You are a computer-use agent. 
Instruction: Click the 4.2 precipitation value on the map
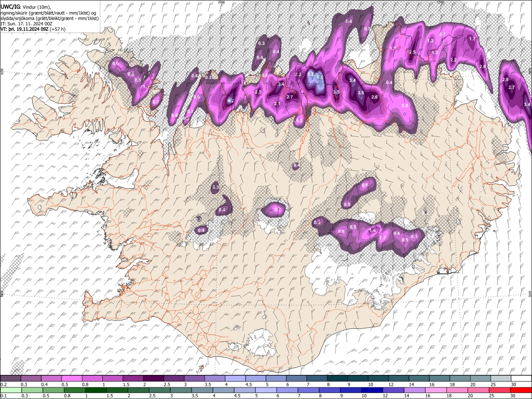231,101
